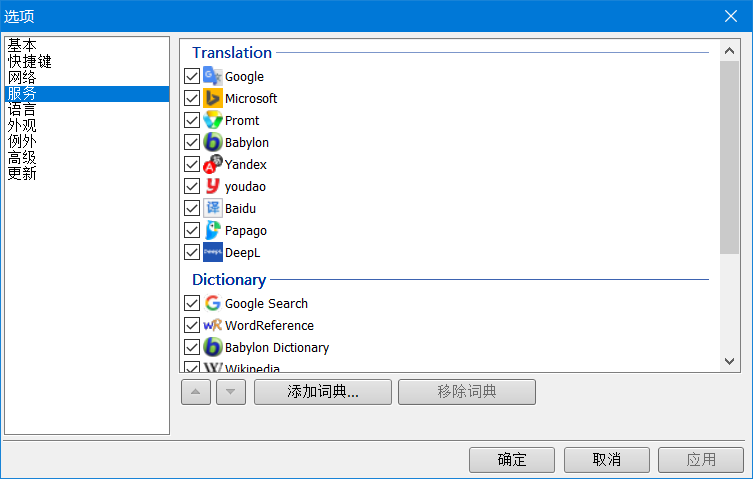The image size is (753, 479).
Task: Select the DeepL service label
Action: [x=243, y=253]
